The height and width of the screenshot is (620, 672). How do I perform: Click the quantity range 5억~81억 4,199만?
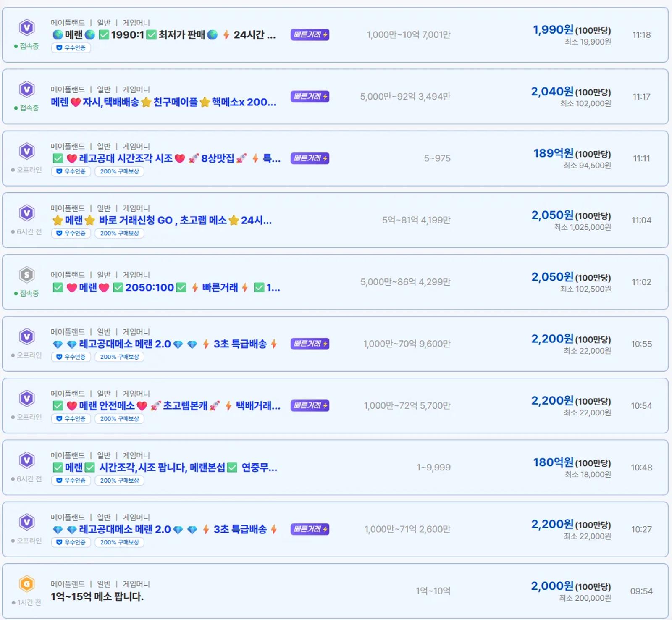[x=416, y=220]
